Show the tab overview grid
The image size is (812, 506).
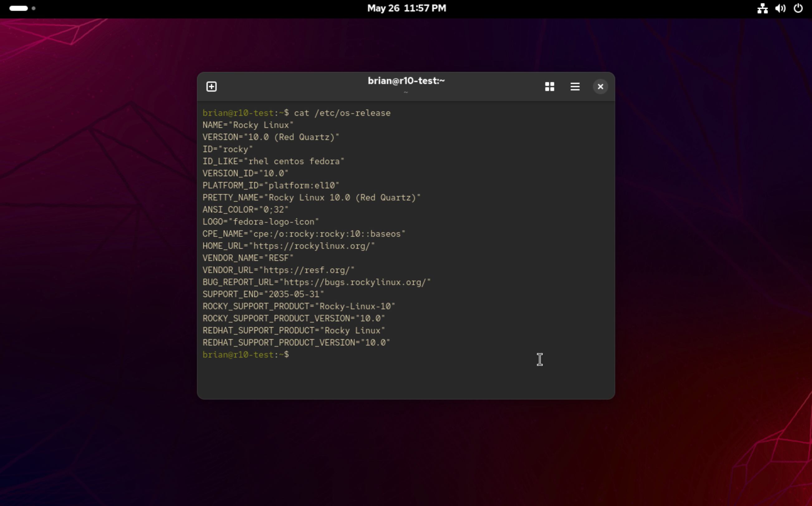[x=550, y=87]
